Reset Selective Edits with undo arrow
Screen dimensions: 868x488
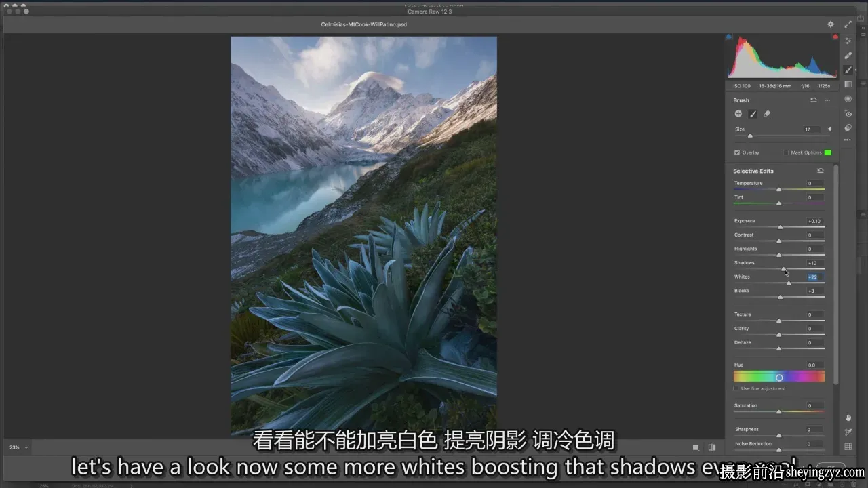(x=821, y=171)
